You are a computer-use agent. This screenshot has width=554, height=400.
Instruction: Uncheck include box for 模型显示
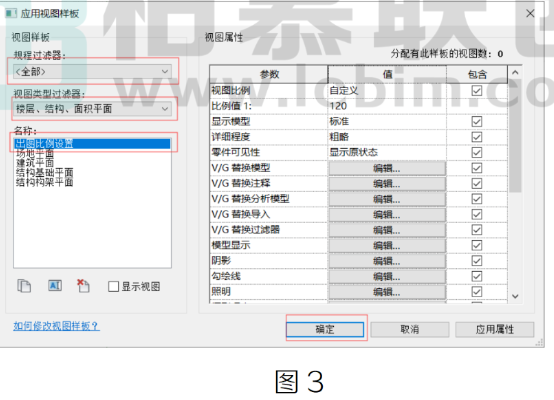477,245
